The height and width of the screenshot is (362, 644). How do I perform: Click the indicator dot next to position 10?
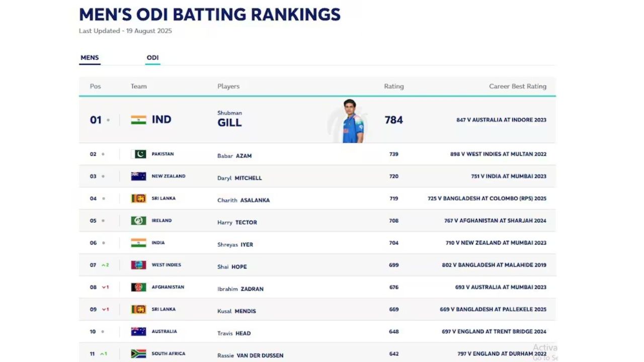coord(102,331)
